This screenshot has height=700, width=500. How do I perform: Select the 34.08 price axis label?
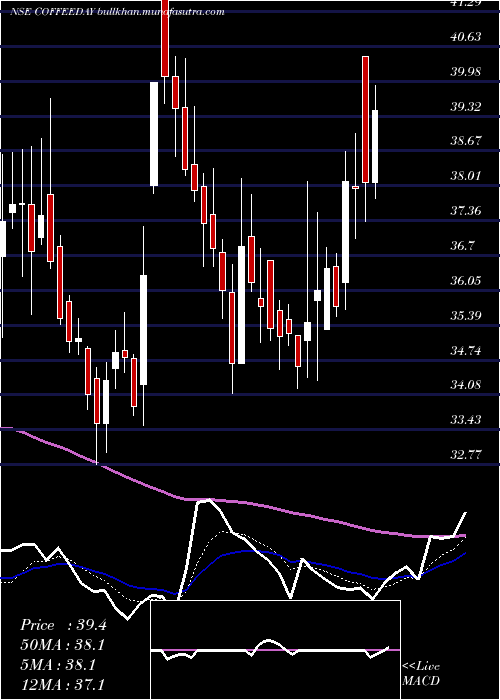(466, 384)
